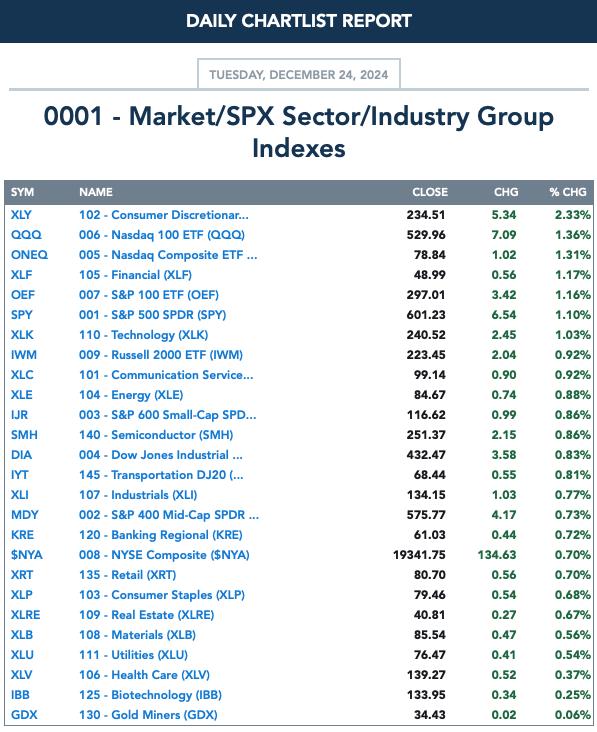597x732 pixels.
Task: Open the Technology (XLK) chart link
Action: point(143,335)
